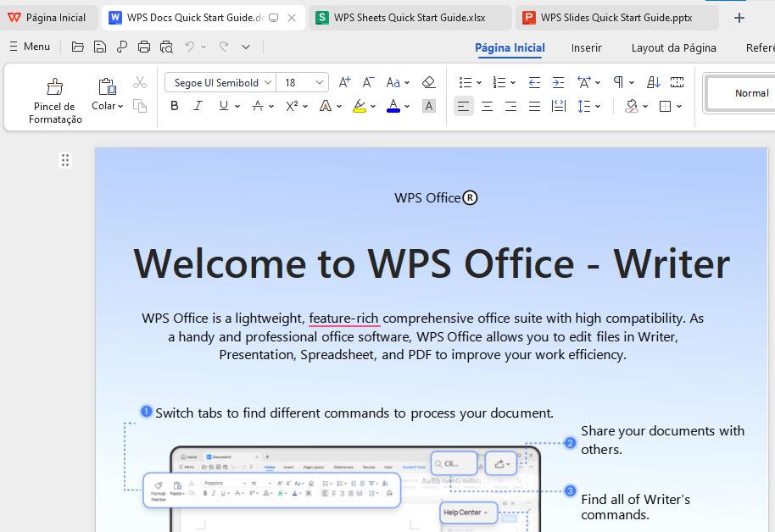Toggle Superscript formatting
The image size is (775, 532).
[x=292, y=106]
